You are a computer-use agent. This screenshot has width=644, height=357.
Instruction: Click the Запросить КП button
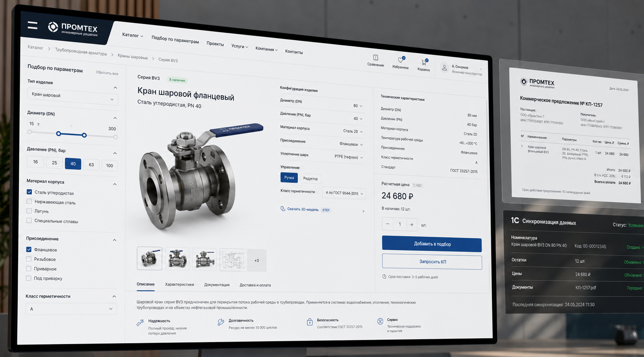click(x=432, y=262)
